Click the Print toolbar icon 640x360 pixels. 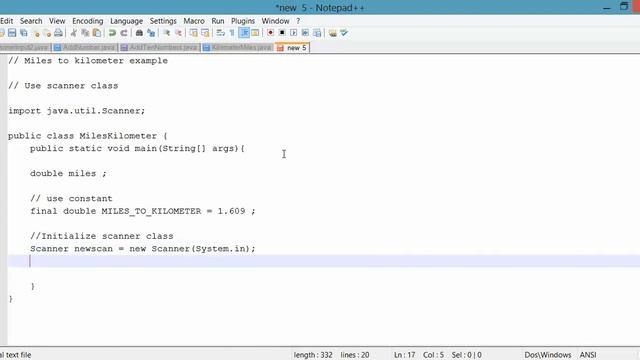(58, 33)
